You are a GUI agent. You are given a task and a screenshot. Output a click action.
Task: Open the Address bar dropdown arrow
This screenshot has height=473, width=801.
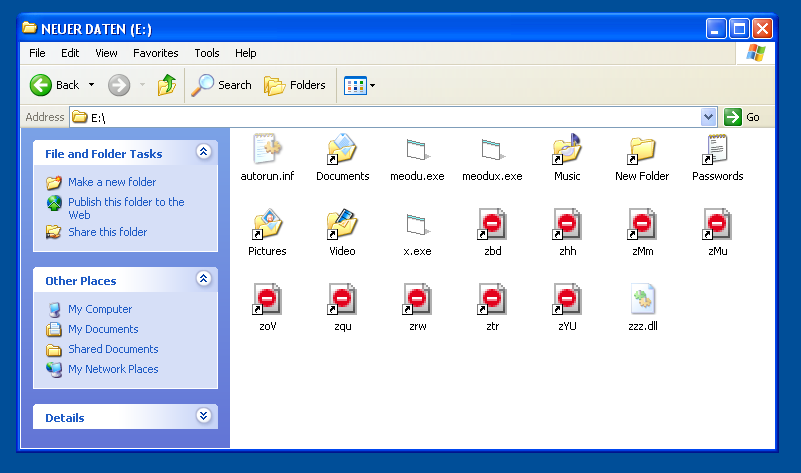point(709,117)
